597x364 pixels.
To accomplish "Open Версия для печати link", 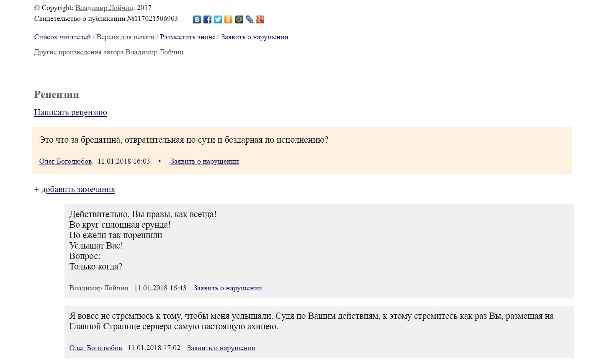I will click(x=126, y=37).
